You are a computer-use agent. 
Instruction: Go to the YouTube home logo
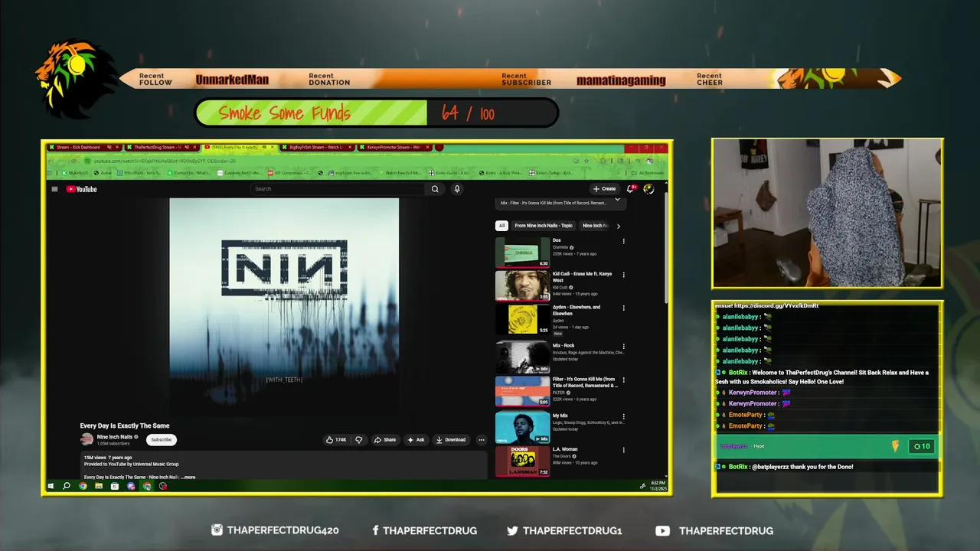(x=81, y=189)
